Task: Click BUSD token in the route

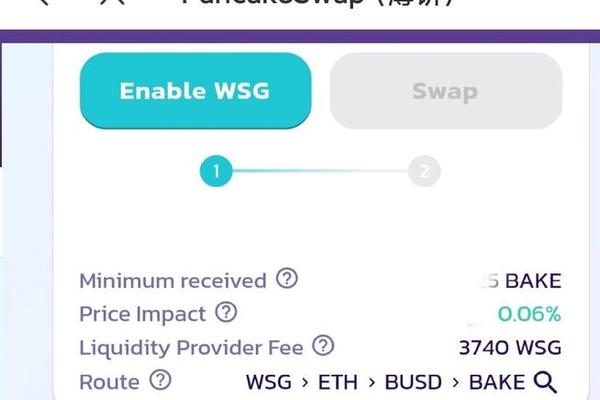Action: [x=413, y=382]
